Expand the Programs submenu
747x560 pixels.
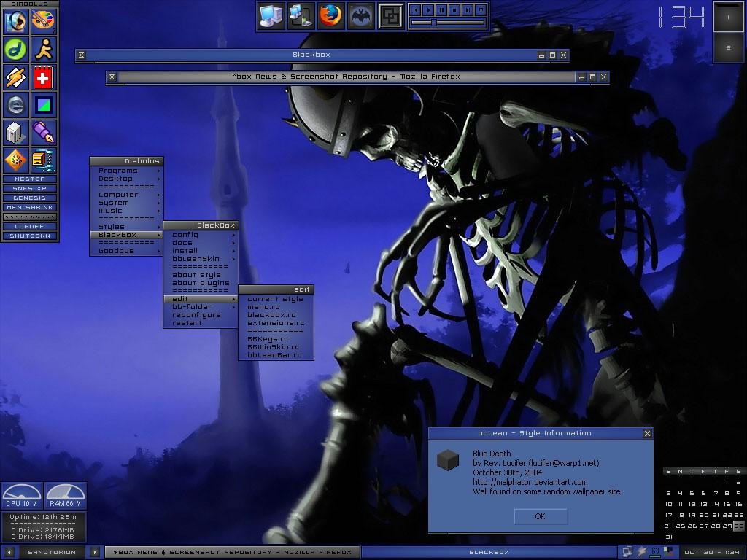click(x=127, y=171)
